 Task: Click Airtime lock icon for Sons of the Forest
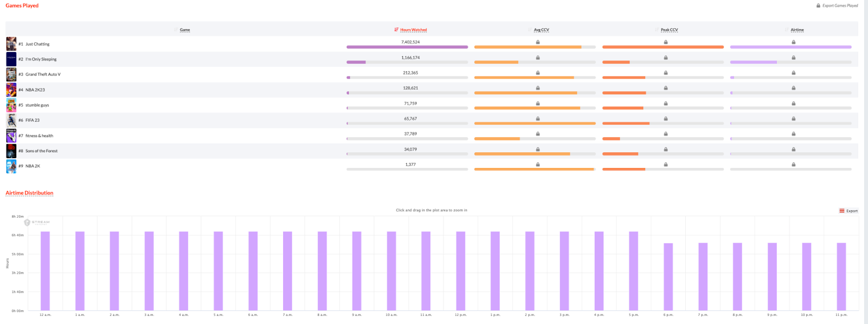[x=794, y=149]
